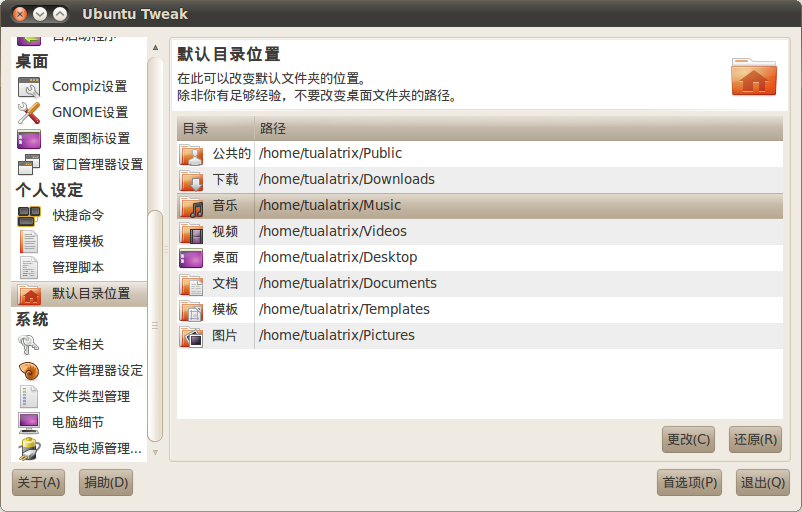The height and width of the screenshot is (512, 802).
Task: Click the 下载 folder icon
Action: 191,180
